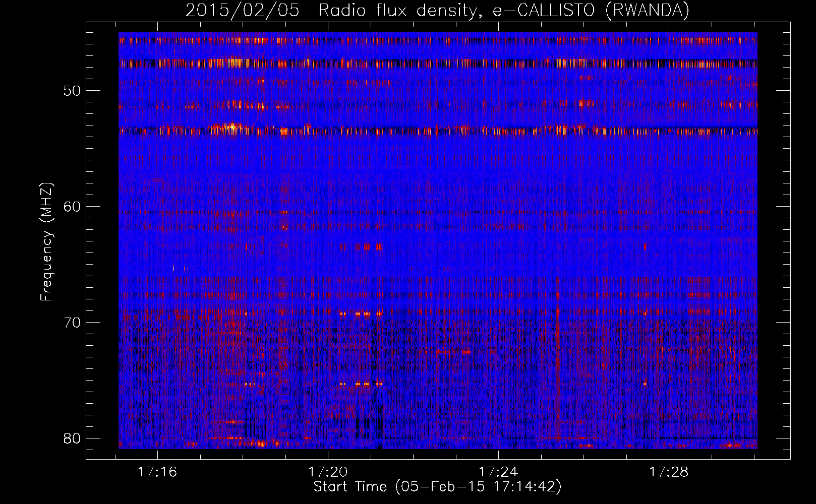Click the '17:20' time tick label
The image size is (816, 504).
click(x=328, y=472)
